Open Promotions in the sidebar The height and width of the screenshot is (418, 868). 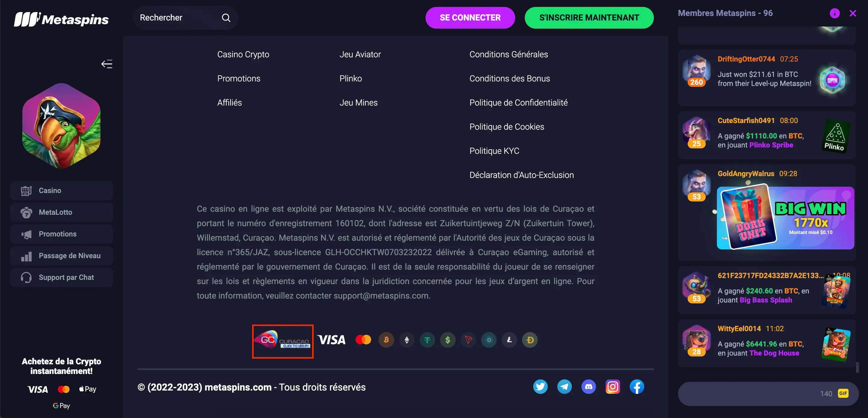click(x=61, y=234)
